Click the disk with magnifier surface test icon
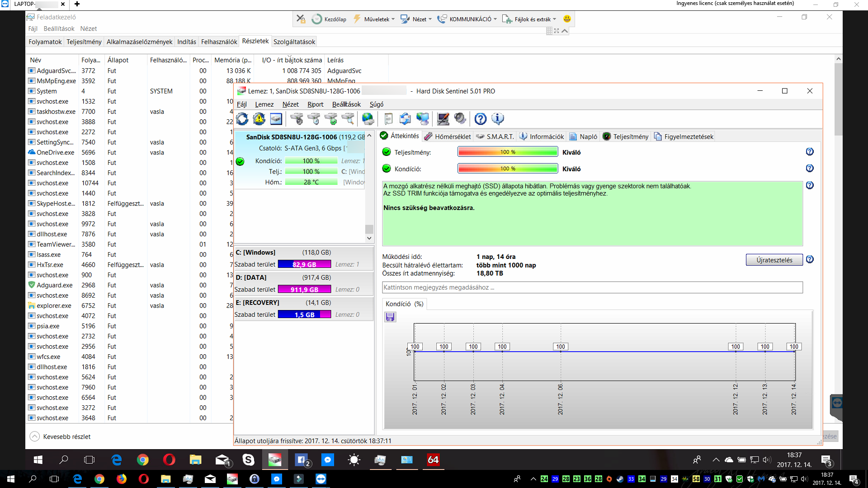This screenshot has height=488, width=868. [348, 119]
